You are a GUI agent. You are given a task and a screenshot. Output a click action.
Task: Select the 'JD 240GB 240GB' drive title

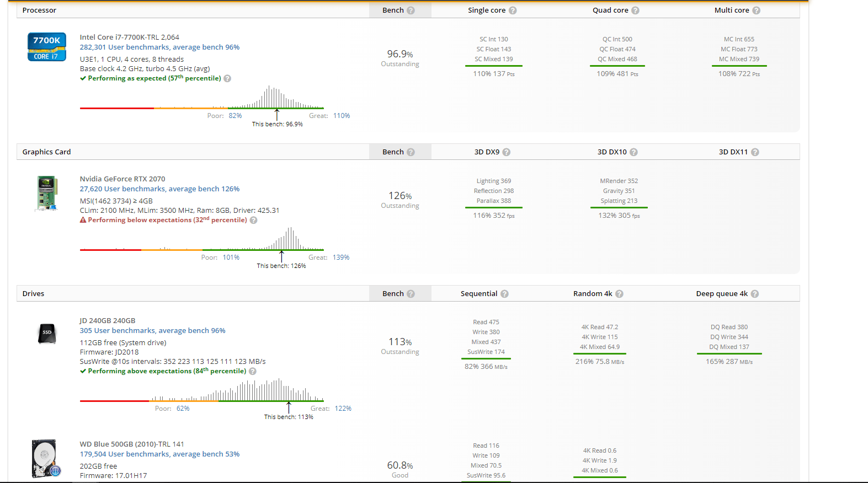(108, 321)
